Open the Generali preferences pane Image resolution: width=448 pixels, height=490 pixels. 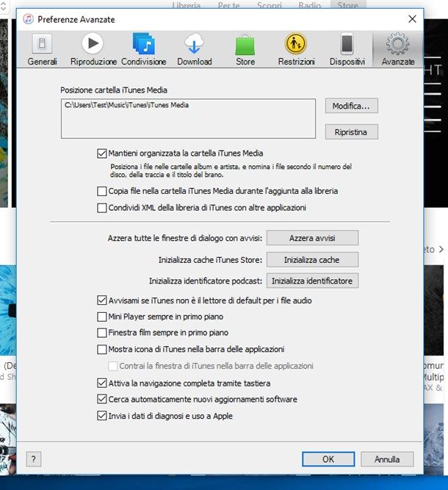pos(42,49)
